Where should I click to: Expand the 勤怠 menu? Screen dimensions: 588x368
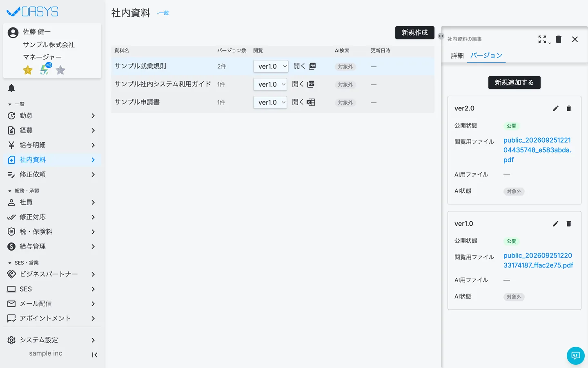click(52, 116)
